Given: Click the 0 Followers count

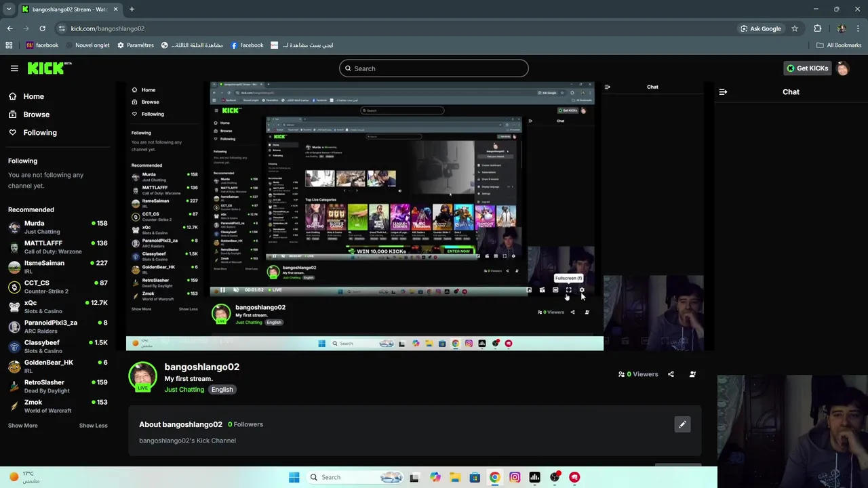Looking at the screenshot, I should pos(245,424).
